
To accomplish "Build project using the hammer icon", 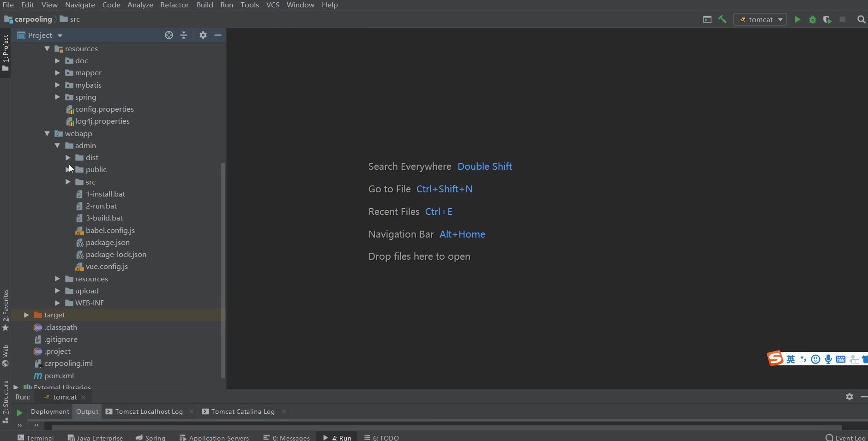I will 723,19.
